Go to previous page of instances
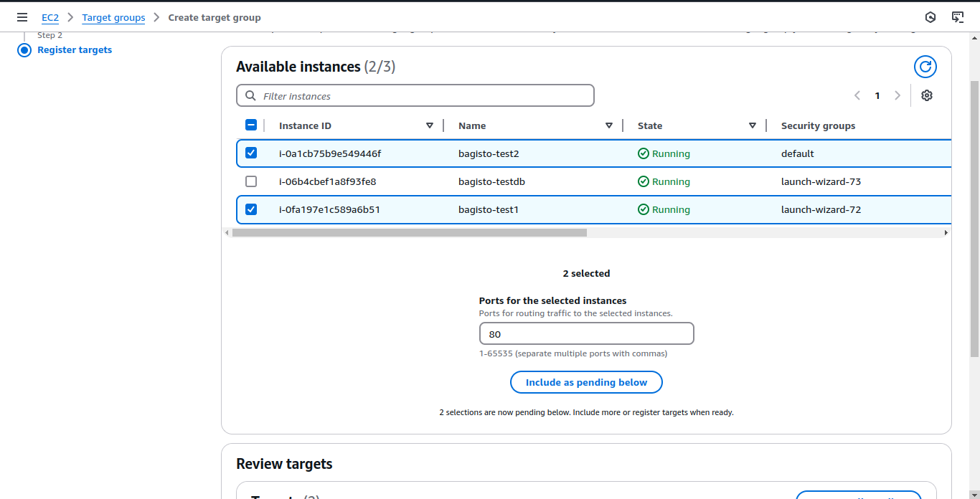 pos(857,95)
